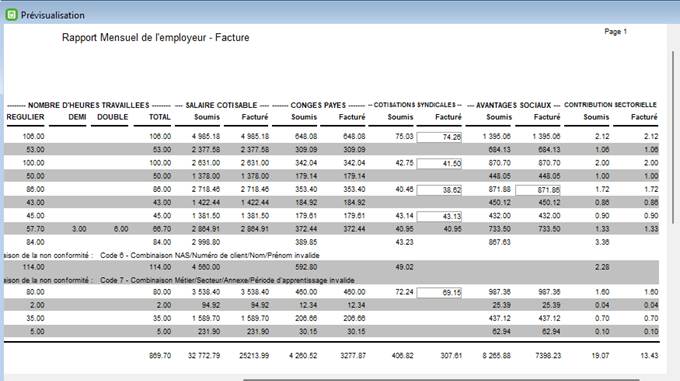This screenshot has height=381, width=680.
Task: Click the 3.36 contribution sectorielle value
Action: 602,242
